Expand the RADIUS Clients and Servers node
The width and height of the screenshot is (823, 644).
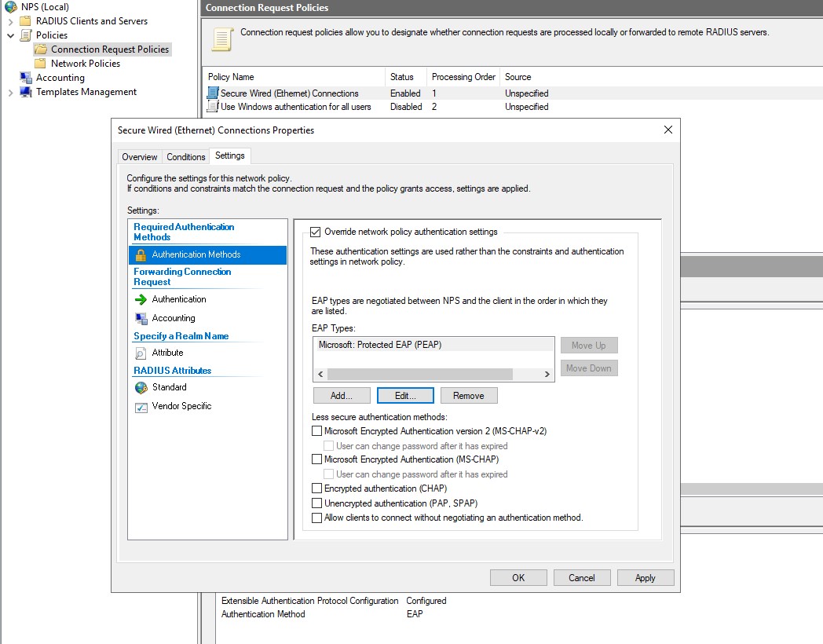point(11,21)
